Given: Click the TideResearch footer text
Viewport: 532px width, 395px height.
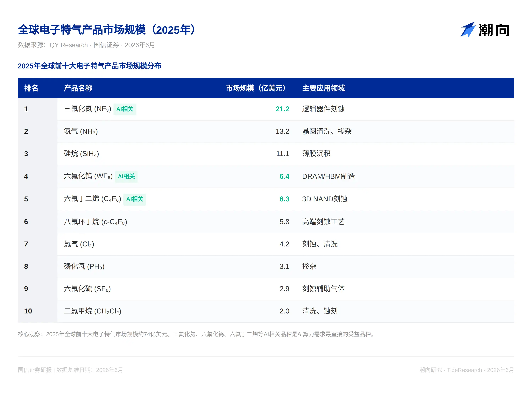Looking at the screenshot, I should click(464, 370).
